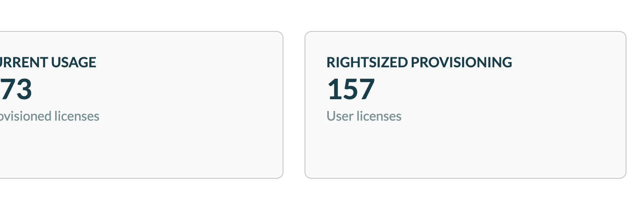The height and width of the screenshot is (198, 644).
Task: Click the word PROVISIONING in the heading
Action: click(462, 63)
